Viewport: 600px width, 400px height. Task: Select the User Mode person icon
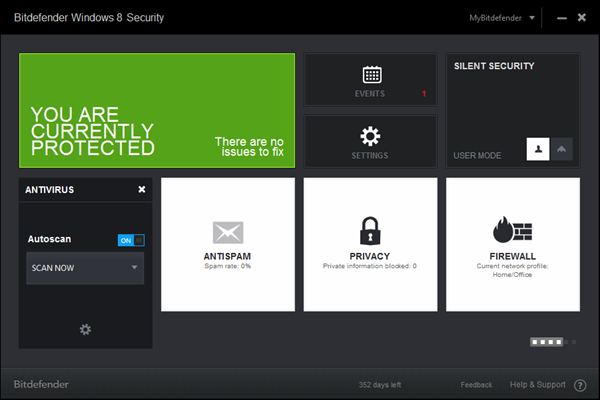click(538, 149)
